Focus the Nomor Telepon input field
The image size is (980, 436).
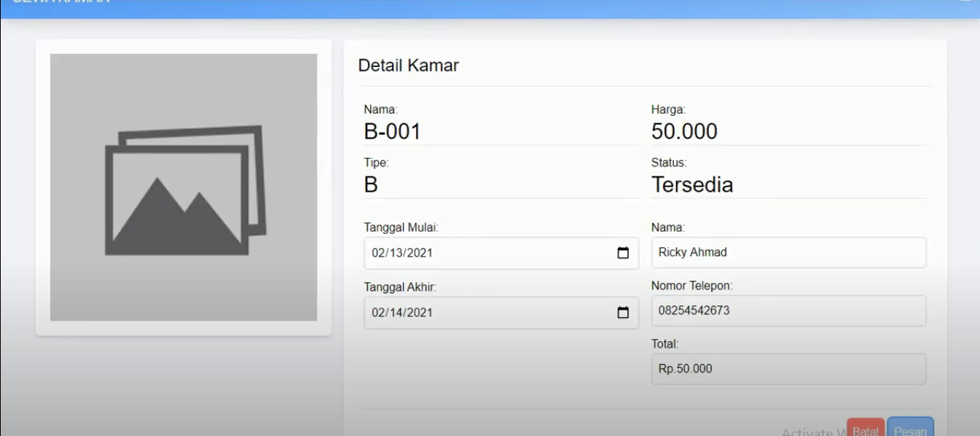(788, 311)
